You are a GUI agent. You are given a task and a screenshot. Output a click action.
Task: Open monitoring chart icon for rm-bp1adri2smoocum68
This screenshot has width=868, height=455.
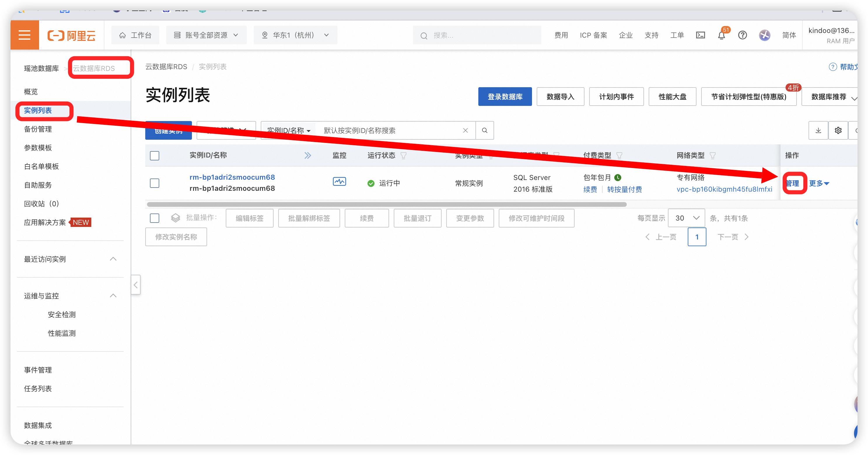click(339, 182)
